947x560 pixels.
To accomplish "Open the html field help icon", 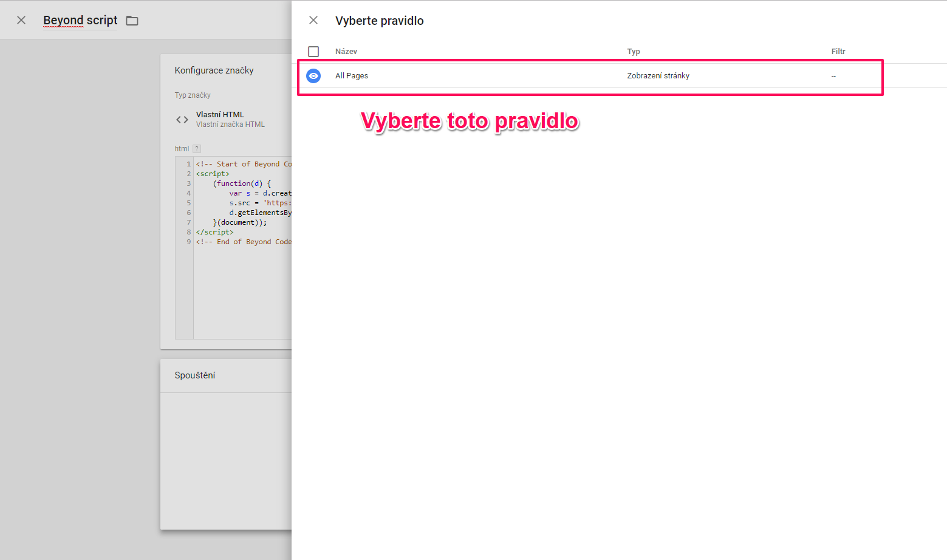I will click(197, 149).
